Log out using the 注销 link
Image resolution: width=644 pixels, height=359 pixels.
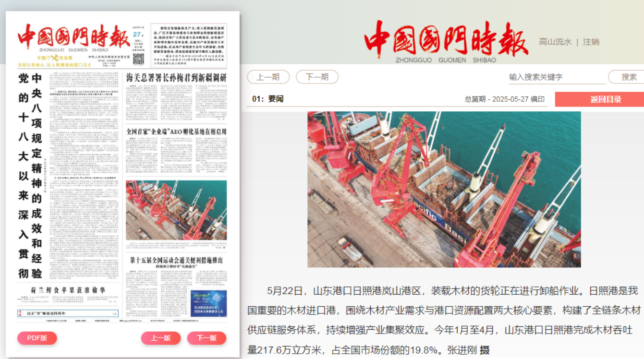591,42
